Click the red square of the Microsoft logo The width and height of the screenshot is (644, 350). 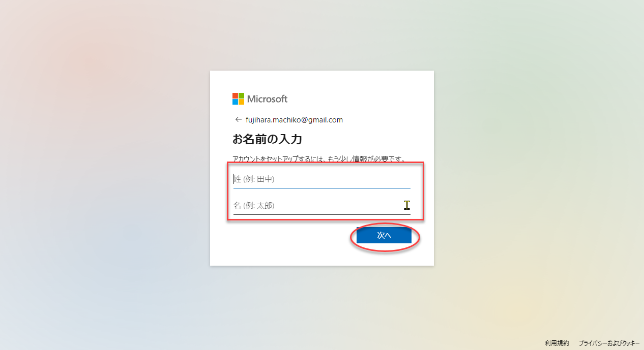pos(235,96)
